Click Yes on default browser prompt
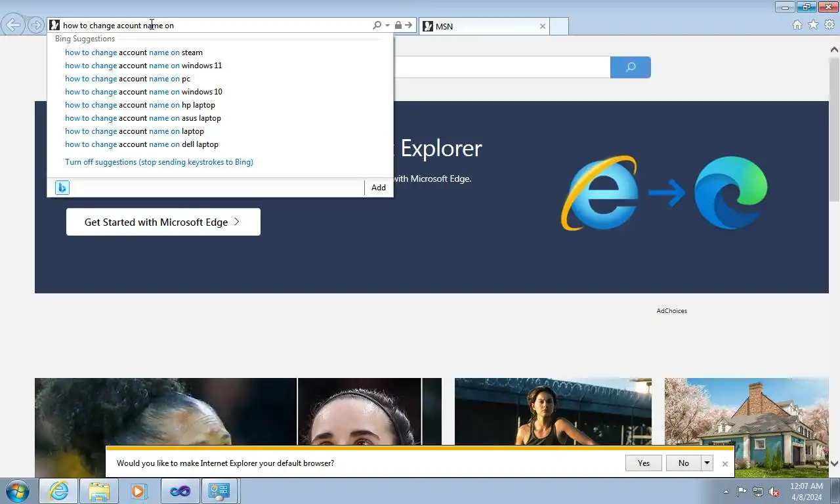Screen dimensions: 840x504 pyautogui.click(x=644, y=463)
